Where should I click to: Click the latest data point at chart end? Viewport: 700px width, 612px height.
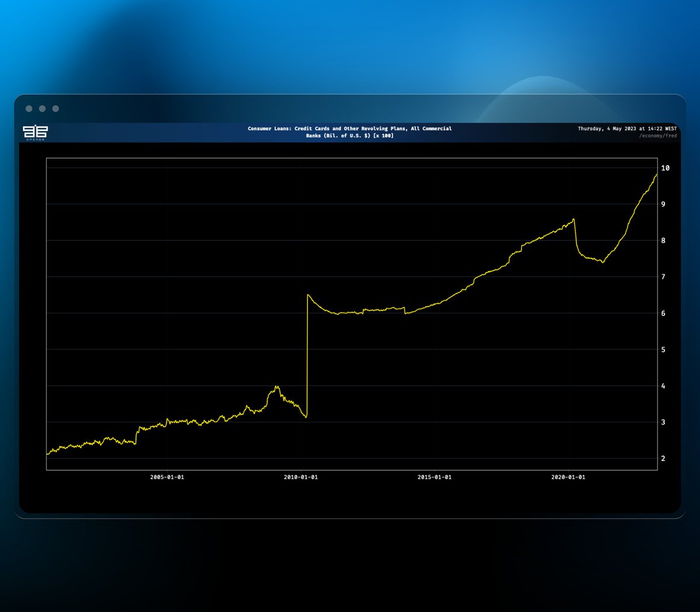(656, 174)
